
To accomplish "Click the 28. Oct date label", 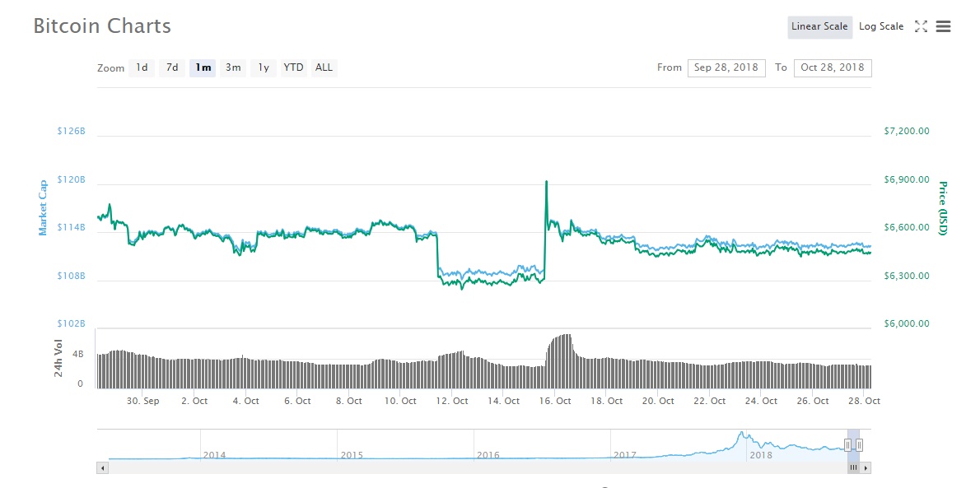I will tap(863, 401).
